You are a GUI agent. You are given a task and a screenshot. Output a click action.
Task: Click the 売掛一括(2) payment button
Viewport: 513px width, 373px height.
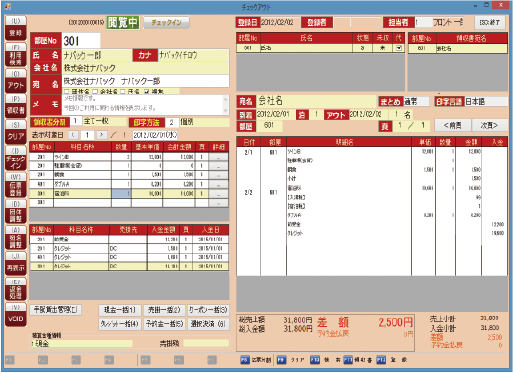click(164, 310)
